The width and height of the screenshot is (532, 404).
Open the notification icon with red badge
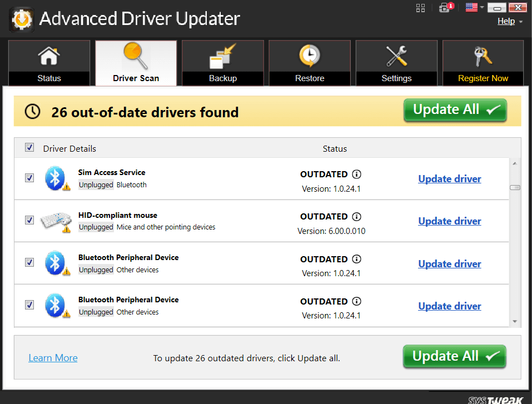pyautogui.click(x=445, y=8)
